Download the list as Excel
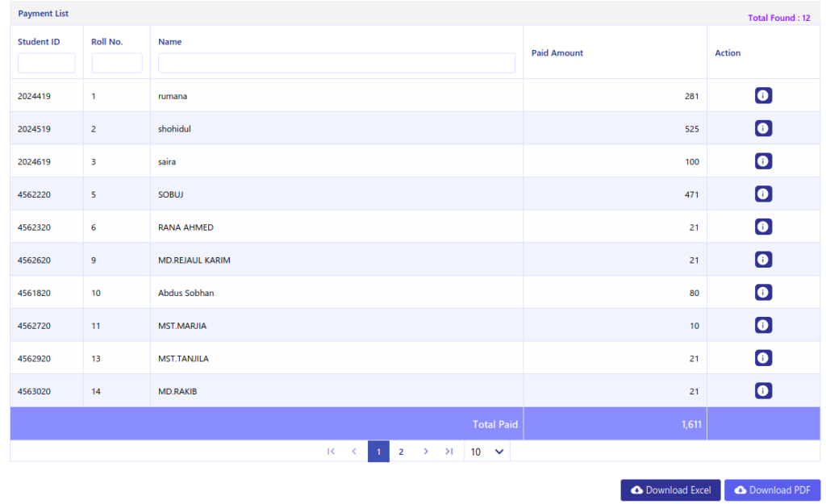The width and height of the screenshot is (826, 504). click(670, 489)
